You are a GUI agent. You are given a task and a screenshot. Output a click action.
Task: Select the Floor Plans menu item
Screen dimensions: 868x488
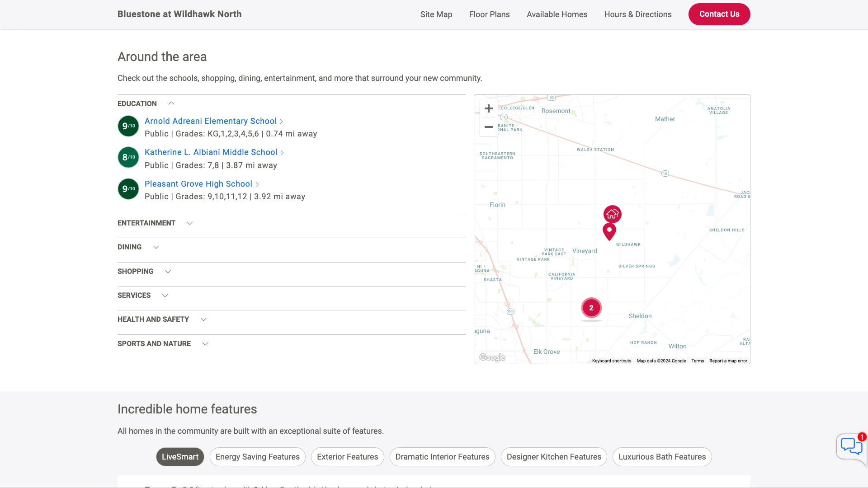click(490, 14)
